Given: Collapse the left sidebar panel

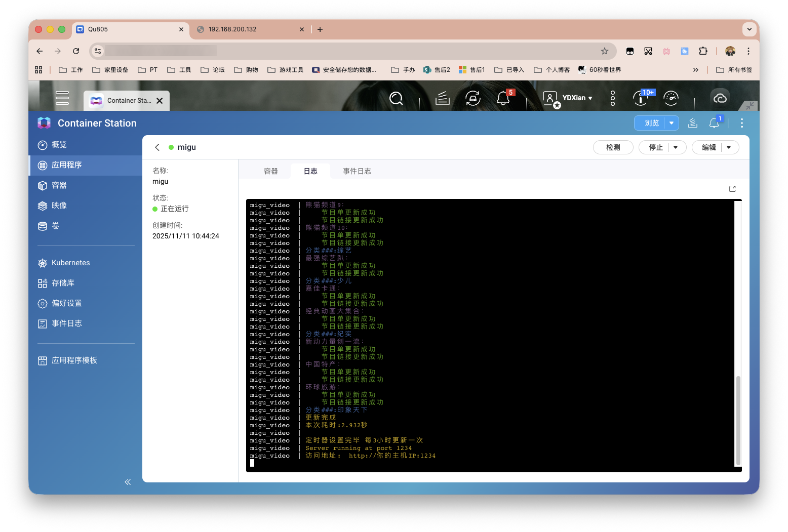Looking at the screenshot, I should tap(128, 482).
